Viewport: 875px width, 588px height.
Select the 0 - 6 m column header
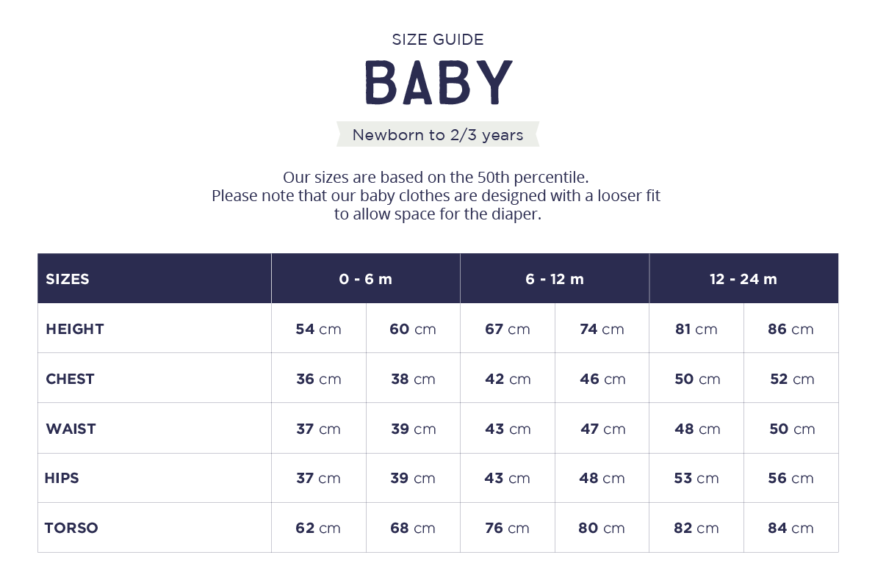click(366, 279)
